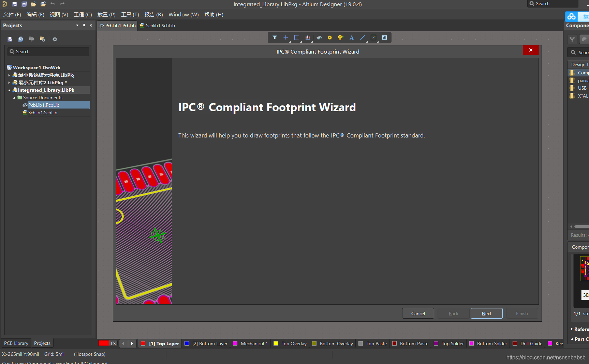This screenshot has height=364, width=589.
Task: Open the 文件 (F) menu
Action: (x=12, y=15)
